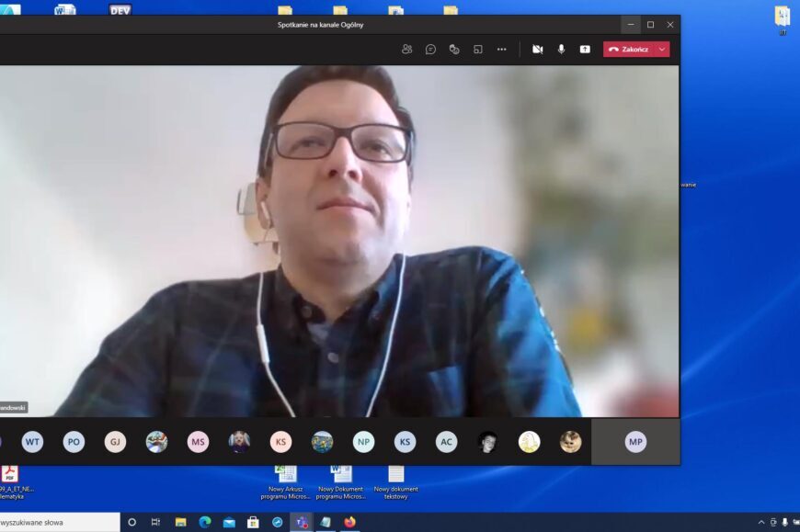Open the share content tray

pos(585,50)
